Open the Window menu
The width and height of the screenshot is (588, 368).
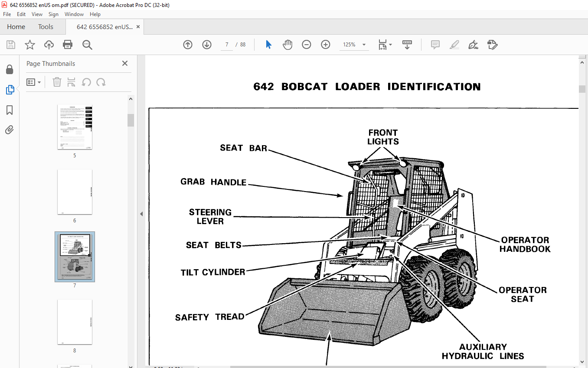[x=74, y=14]
